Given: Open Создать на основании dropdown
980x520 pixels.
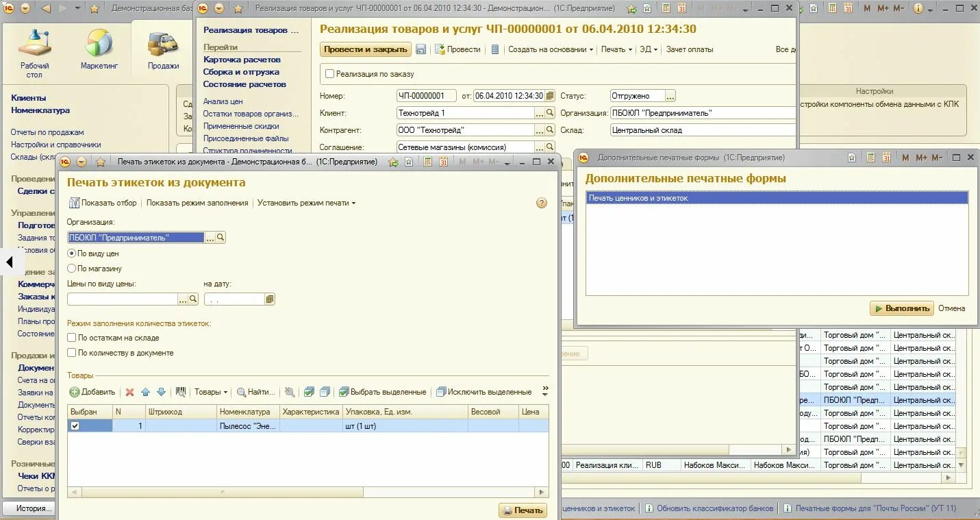Looking at the screenshot, I should tap(551, 49).
